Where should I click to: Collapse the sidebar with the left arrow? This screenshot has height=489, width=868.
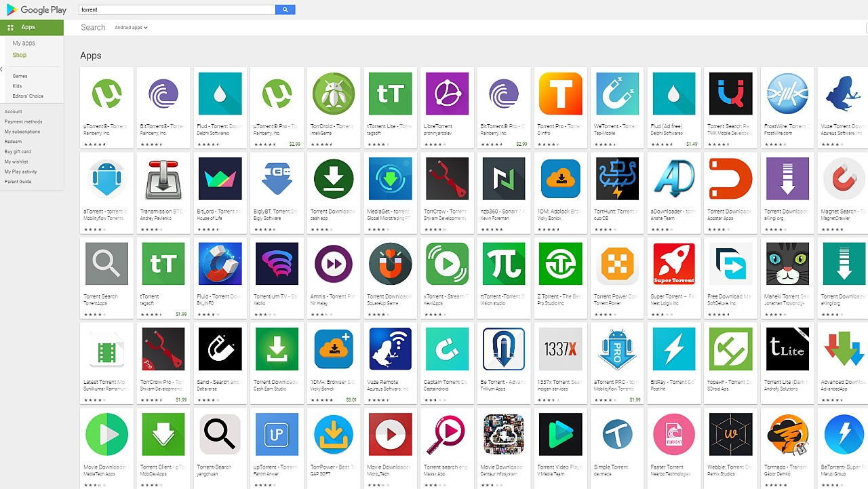1,69
